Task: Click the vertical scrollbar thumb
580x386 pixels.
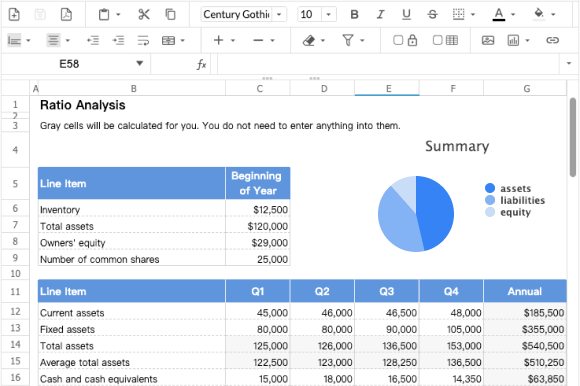Action: coord(573,137)
